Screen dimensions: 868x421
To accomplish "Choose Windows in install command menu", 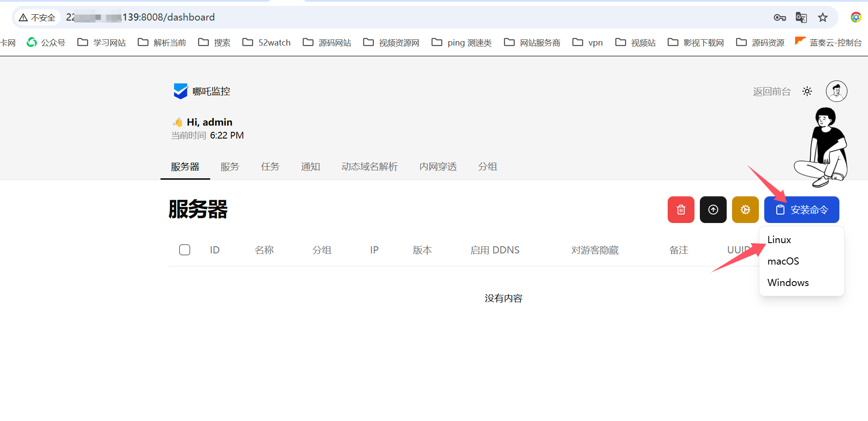I will pos(788,283).
